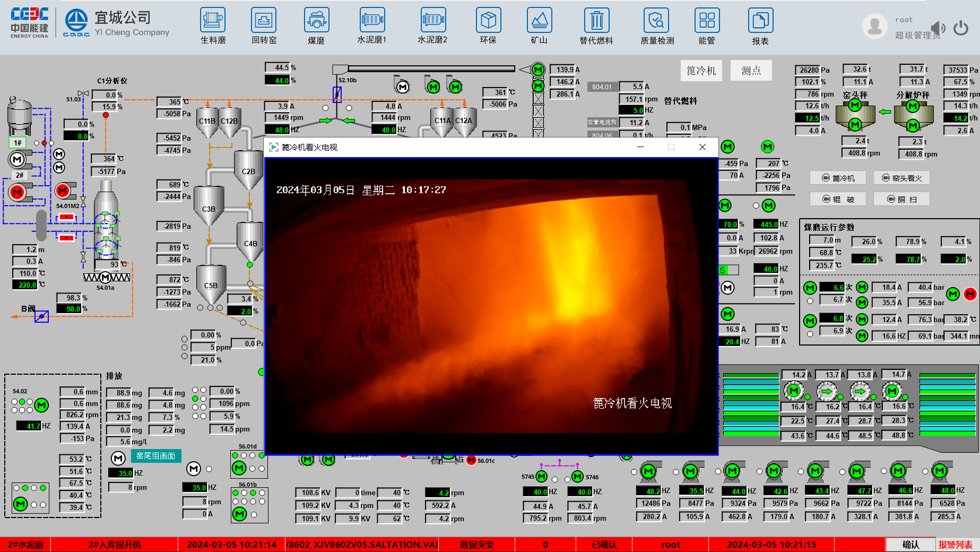Click the 5746 fan motor icon
980x552 pixels.
(x=578, y=477)
